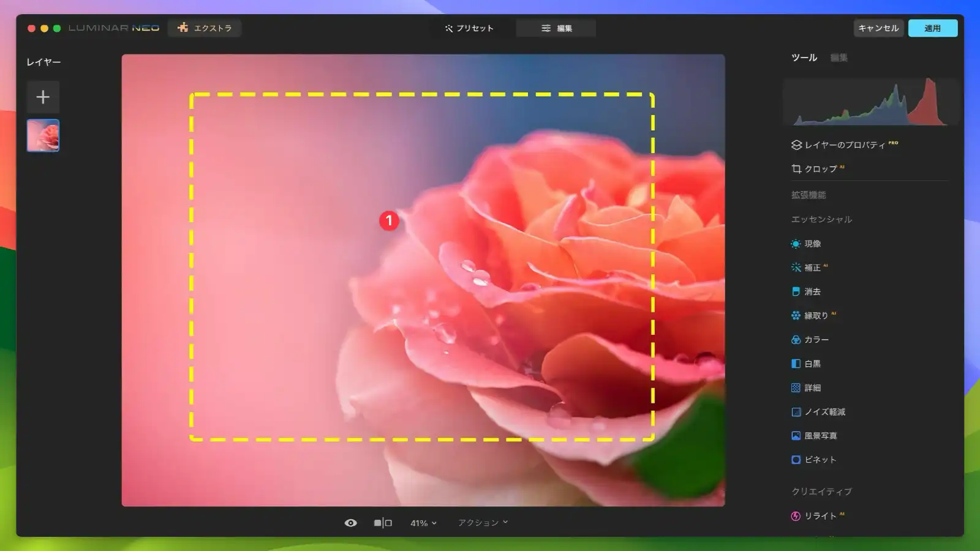Open the 41% zoom level dropdown

(x=422, y=523)
